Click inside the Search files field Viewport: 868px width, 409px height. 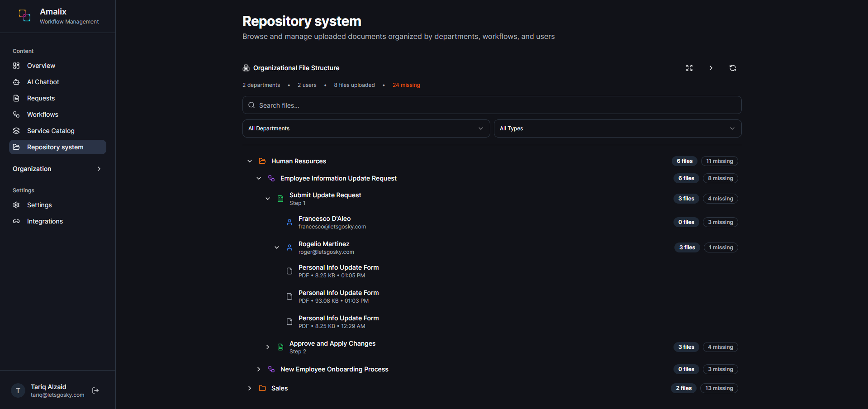pos(492,105)
